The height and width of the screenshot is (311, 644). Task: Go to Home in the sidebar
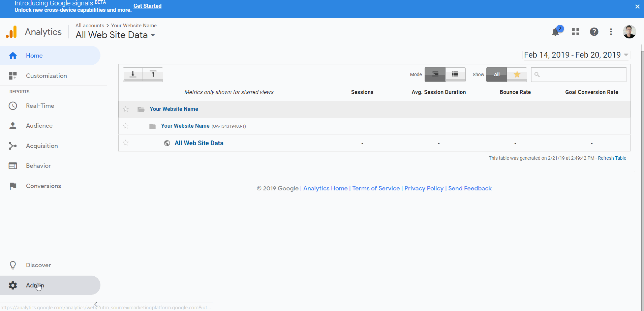click(x=50, y=56)
